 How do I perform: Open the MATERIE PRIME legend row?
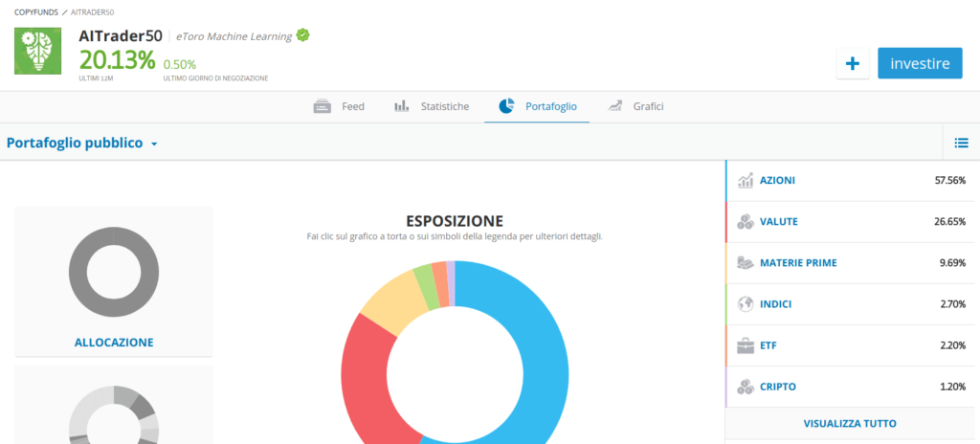click(850, 263)
